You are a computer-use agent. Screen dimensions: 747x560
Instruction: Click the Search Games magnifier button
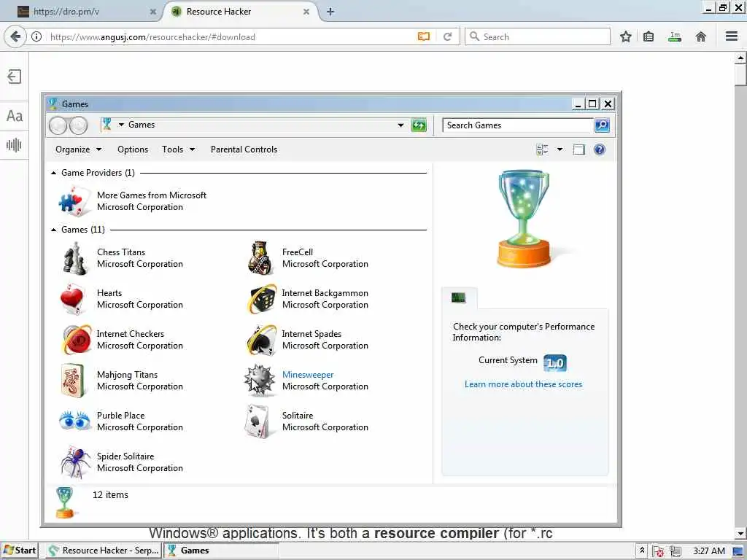[602, 125]
